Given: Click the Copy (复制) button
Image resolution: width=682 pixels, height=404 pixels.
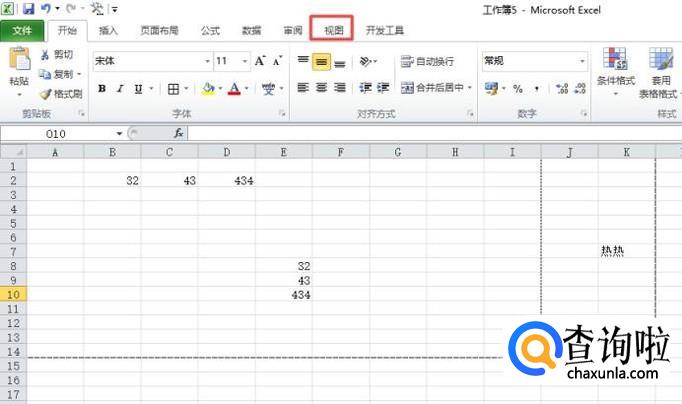Looking at the screenshot, I should [60, 74].
